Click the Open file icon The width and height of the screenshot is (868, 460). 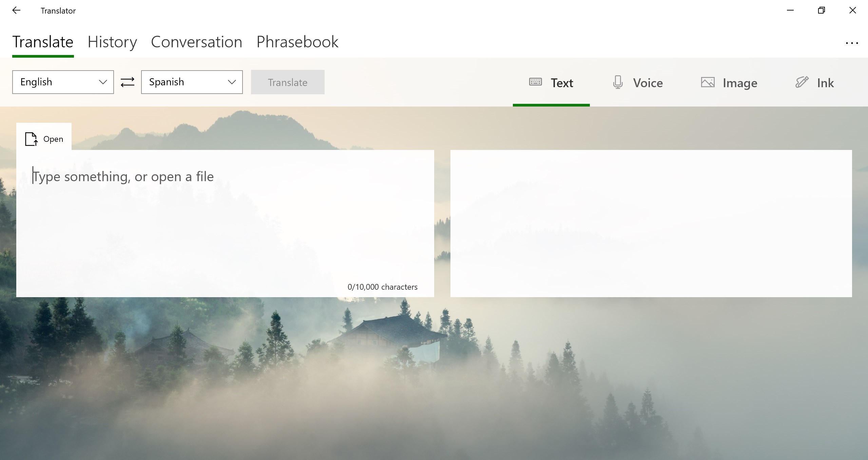point(31,139)
